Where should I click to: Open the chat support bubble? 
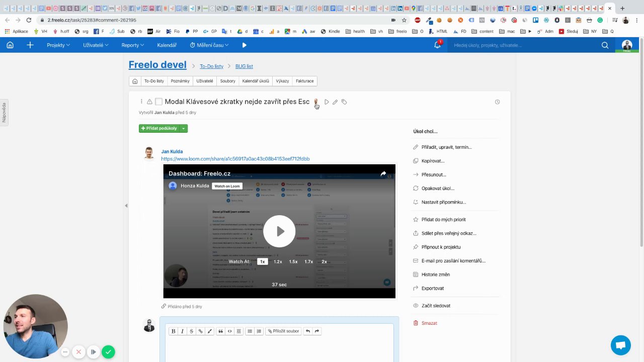point(621,345)
